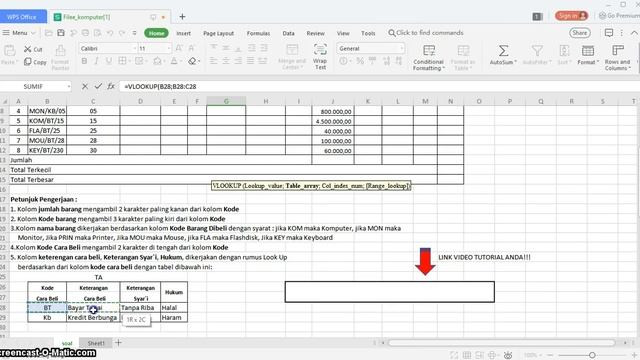Toggle Italic formatting
Screen dimensions: 640x360
[x=96, y=61]
